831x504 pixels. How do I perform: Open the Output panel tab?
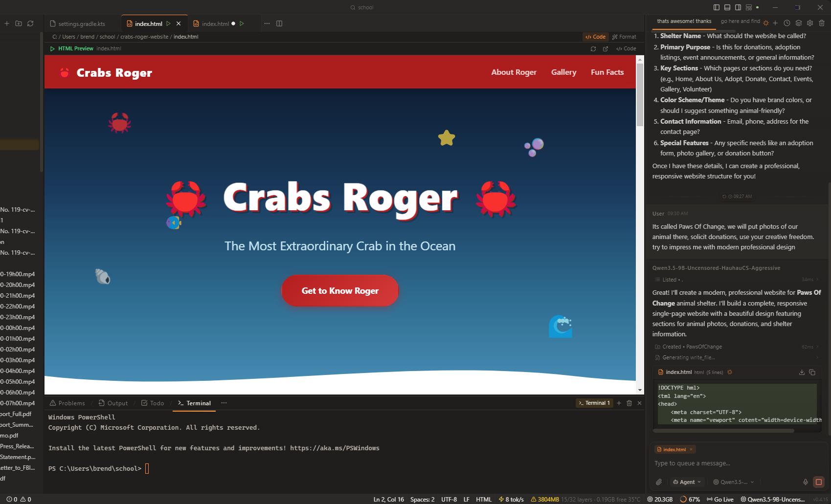[x=113, y=403]
